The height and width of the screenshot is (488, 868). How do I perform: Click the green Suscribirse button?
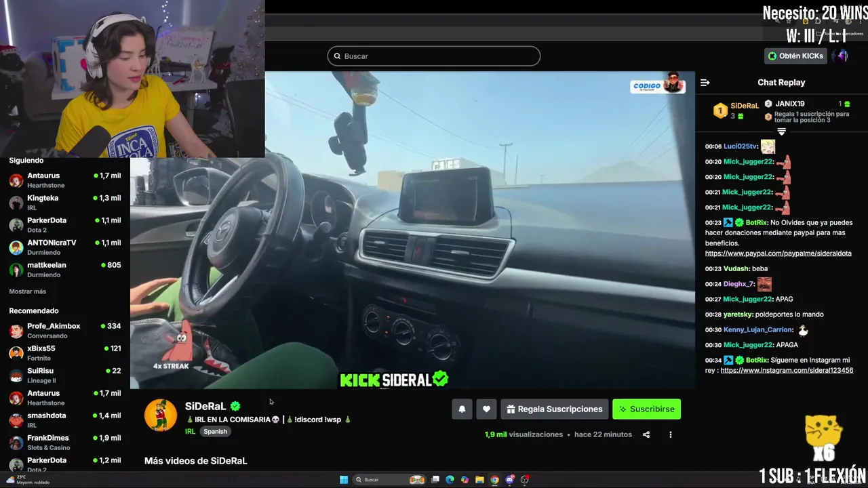click(x=646, y=409)
